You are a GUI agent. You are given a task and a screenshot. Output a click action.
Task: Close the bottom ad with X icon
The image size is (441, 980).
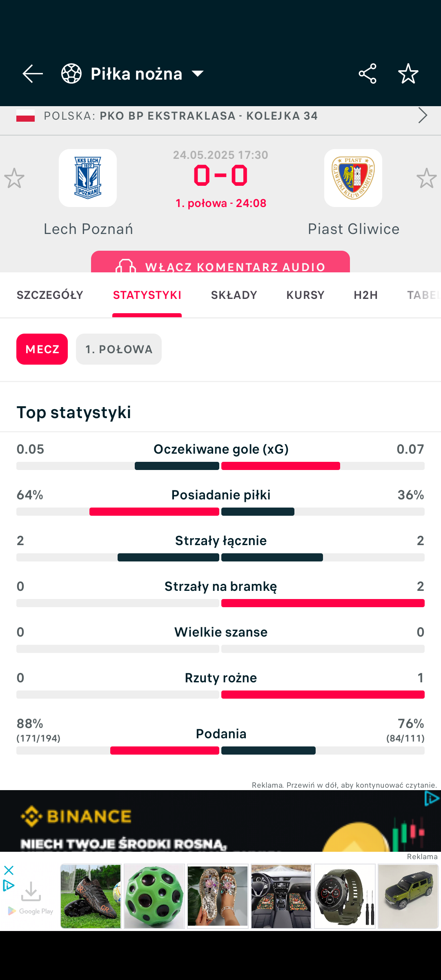(x=9, y=870)
